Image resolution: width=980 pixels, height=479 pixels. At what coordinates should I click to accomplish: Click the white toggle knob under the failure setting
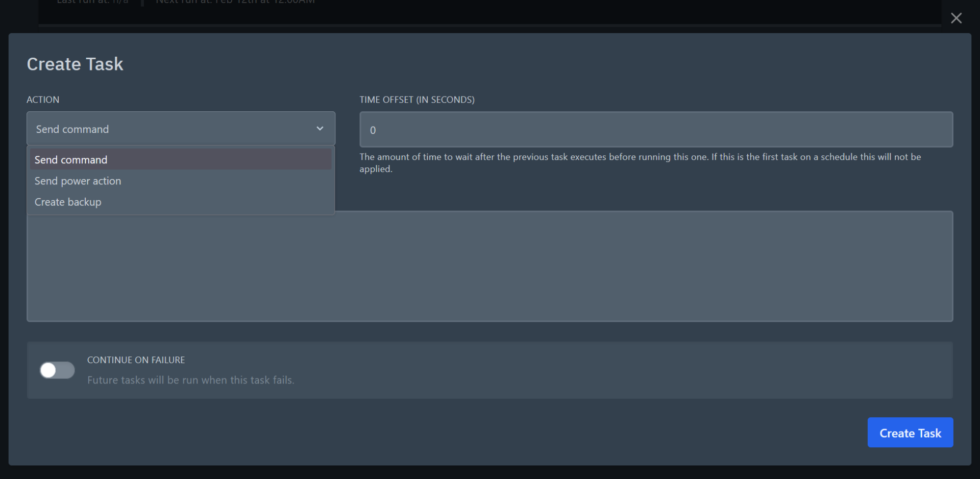click(x=50, y=370)
